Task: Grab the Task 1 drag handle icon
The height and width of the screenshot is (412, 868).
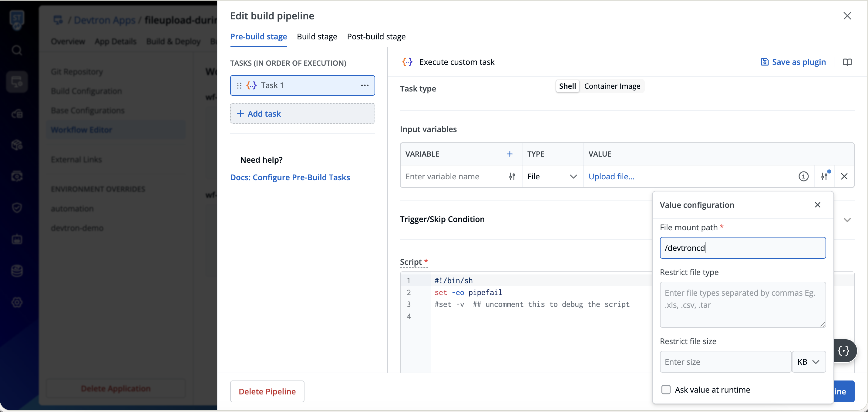Action: (239, 85)
